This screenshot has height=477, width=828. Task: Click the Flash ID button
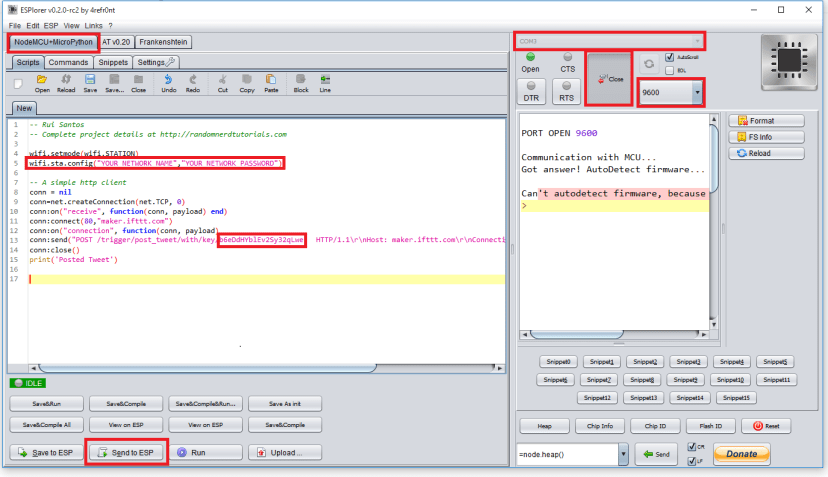pos(710,426)
